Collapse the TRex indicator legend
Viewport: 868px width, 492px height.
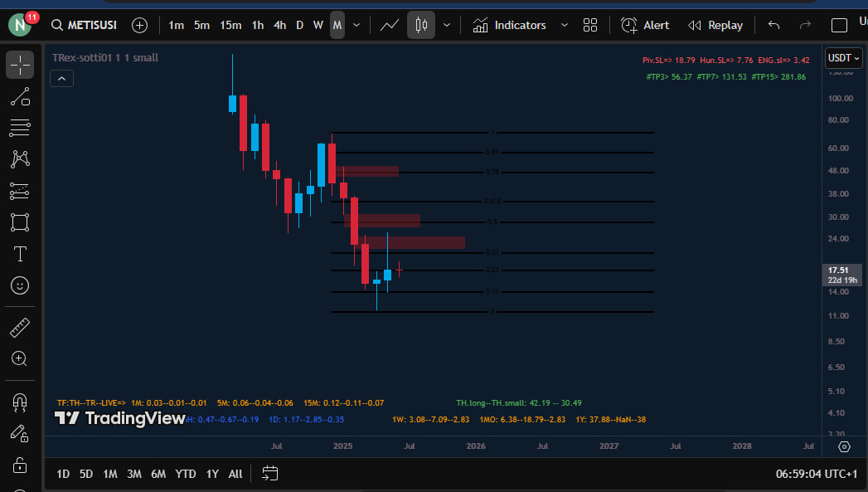point(62,79)
